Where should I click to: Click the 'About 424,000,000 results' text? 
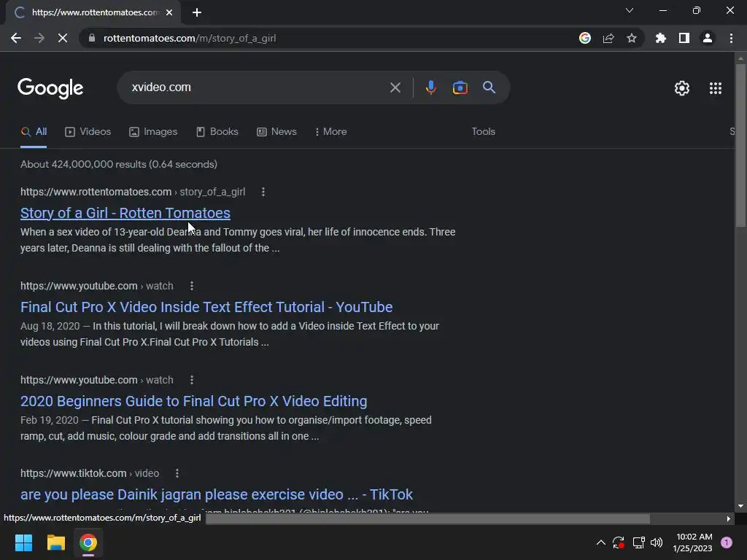point(119,164)
